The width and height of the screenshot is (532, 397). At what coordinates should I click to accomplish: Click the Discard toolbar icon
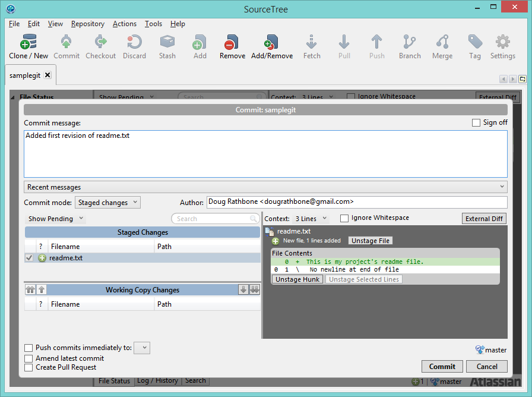click(x=134, y=46)
